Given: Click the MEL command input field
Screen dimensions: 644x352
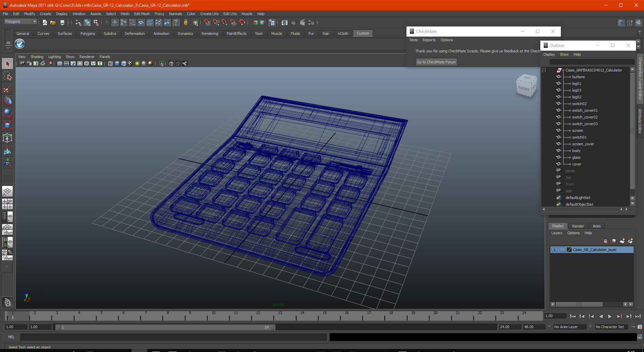Looking at the screenshot, I should (x=173, y=337).
